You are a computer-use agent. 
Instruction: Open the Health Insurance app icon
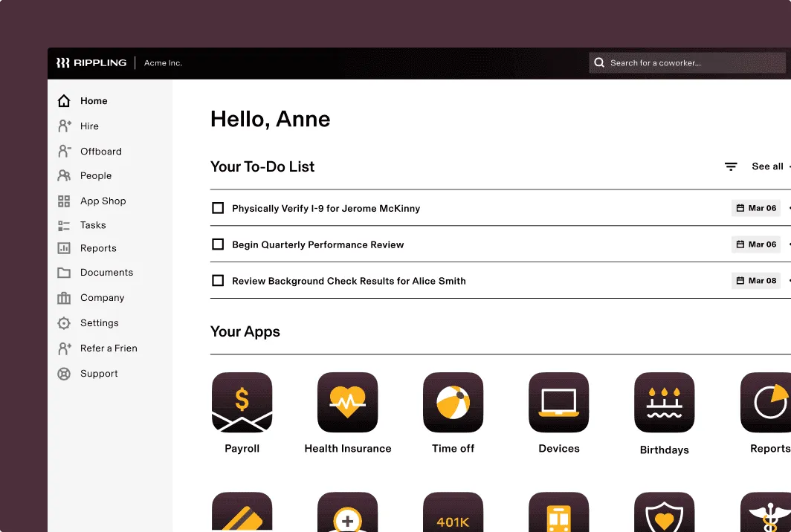pyautogui.click(x=347, y=402)
